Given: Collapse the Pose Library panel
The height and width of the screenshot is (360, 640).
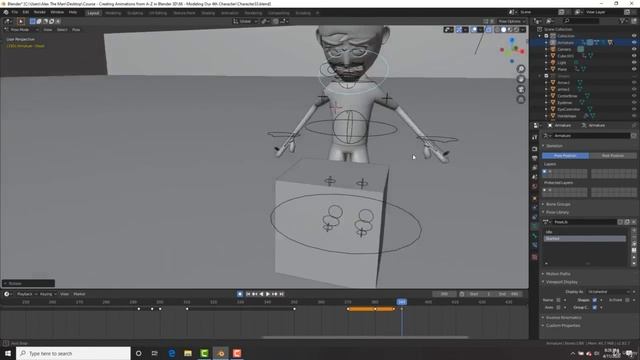Looking at the screenshot, I should [557, 212].
